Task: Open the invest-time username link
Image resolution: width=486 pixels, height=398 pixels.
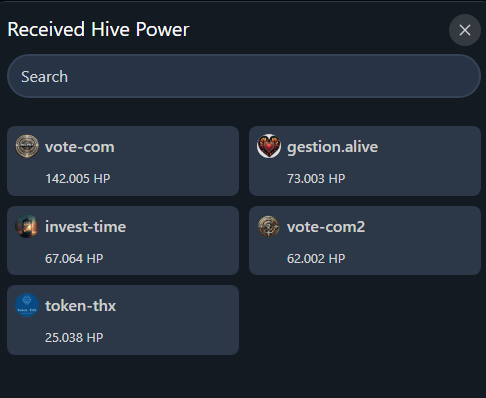Action: [85, 227]
